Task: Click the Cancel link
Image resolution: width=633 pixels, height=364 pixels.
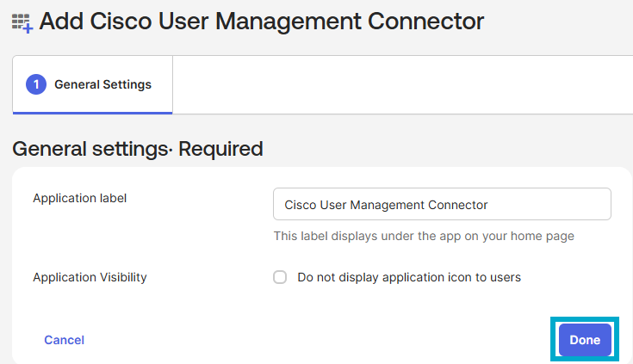Action: click(x=65, y=340)
